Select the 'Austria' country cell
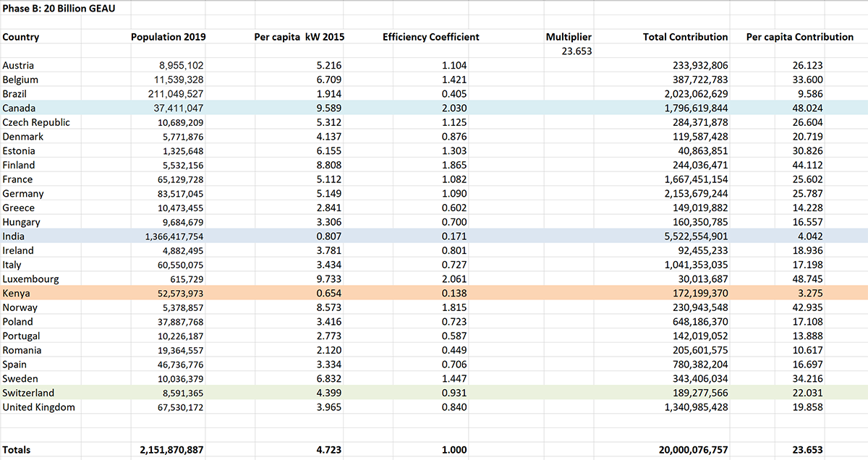Screen dimensions: 868x460 [19, 65]
